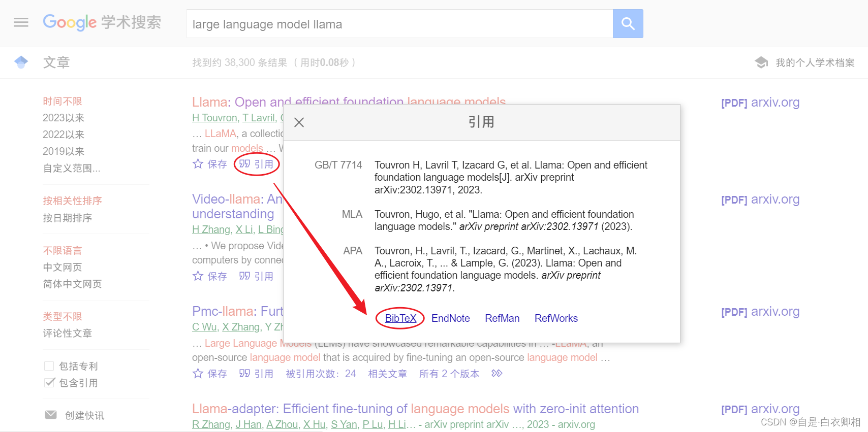Select 简体中文网页 language filter
Screen dimensions: 868x432
pos(72,284)
